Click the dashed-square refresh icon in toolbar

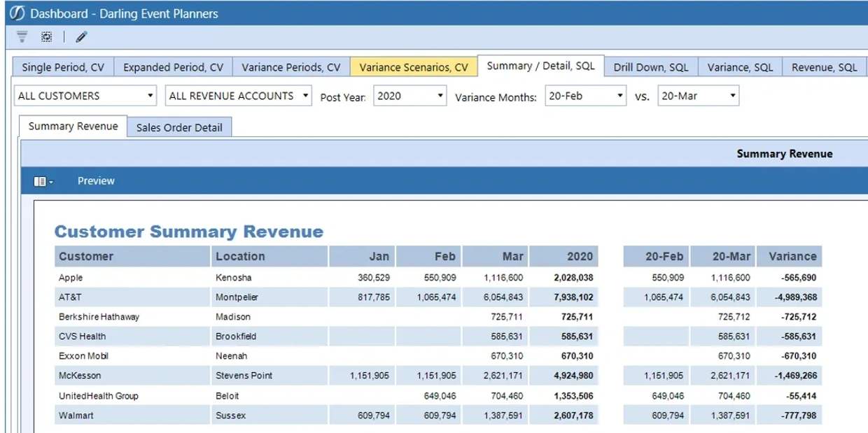tap(46, 37)
